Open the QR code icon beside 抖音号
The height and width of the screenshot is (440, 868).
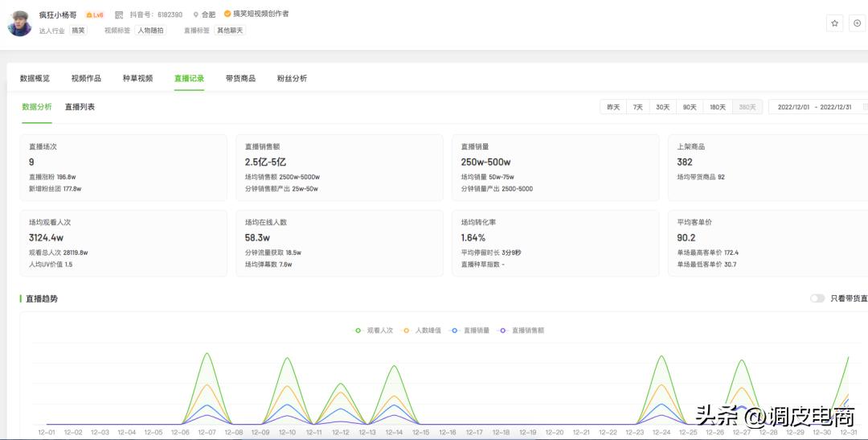click(x=119, y=15)
